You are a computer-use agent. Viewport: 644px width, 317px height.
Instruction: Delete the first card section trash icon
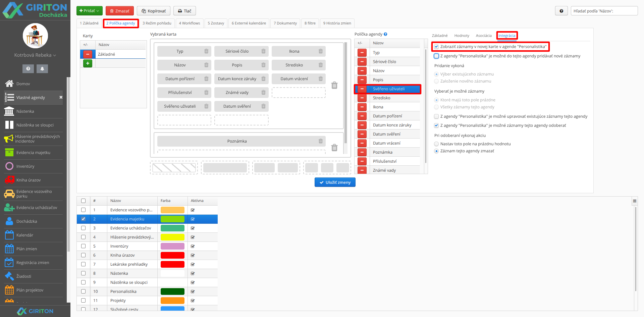click(x=334, y=85)
